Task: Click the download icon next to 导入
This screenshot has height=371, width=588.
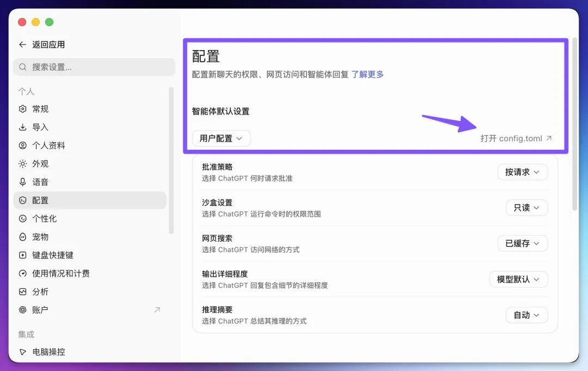Action: coord(22,127)
